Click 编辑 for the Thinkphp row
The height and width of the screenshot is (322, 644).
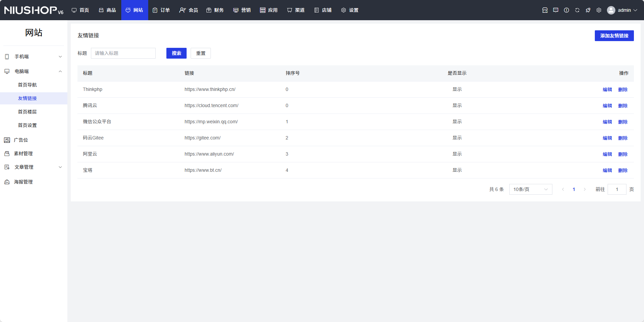point(607,90)
